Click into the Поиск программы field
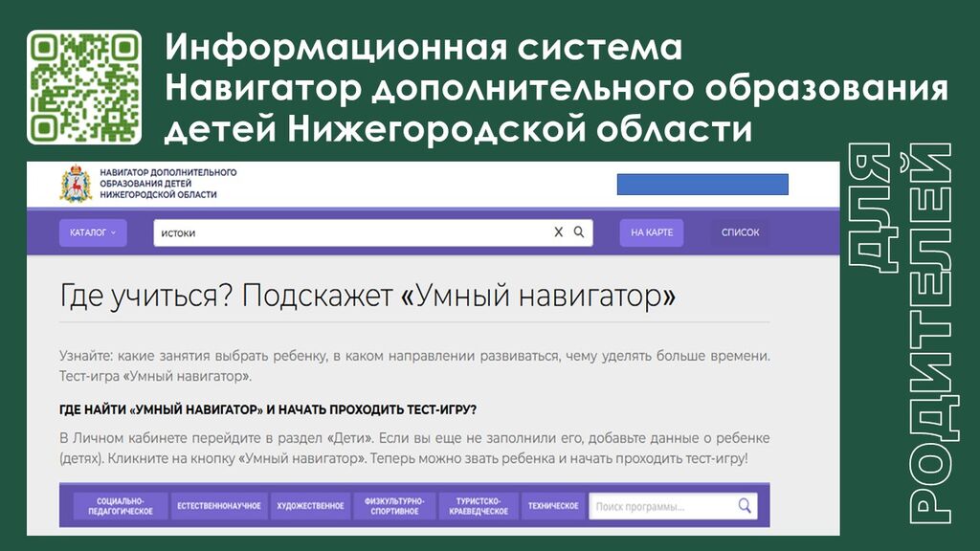 click(x=660, y=506)
